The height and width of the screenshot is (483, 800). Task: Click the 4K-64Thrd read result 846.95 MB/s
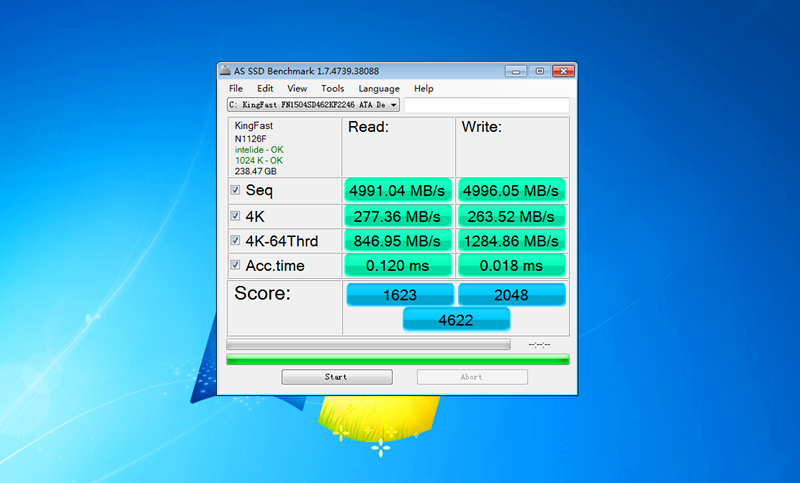point(397,241)
